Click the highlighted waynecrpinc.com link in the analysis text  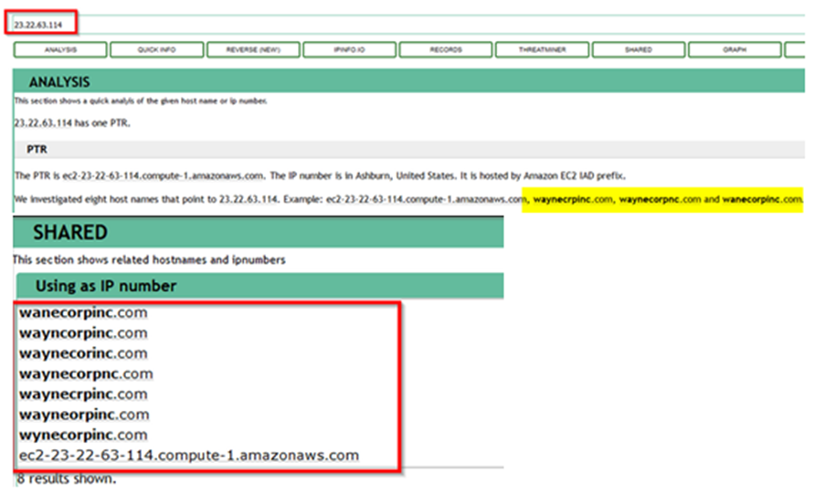point(573,200)
